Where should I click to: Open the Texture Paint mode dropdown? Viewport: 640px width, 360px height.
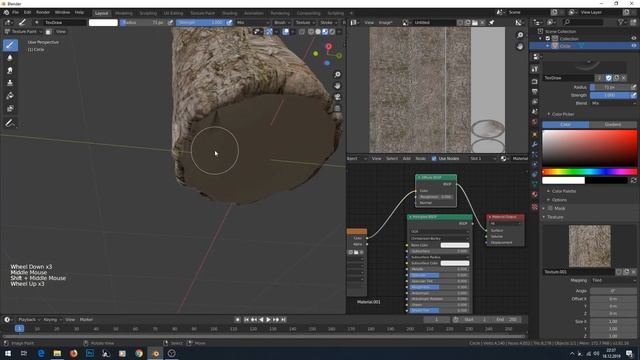coord(23,31)
